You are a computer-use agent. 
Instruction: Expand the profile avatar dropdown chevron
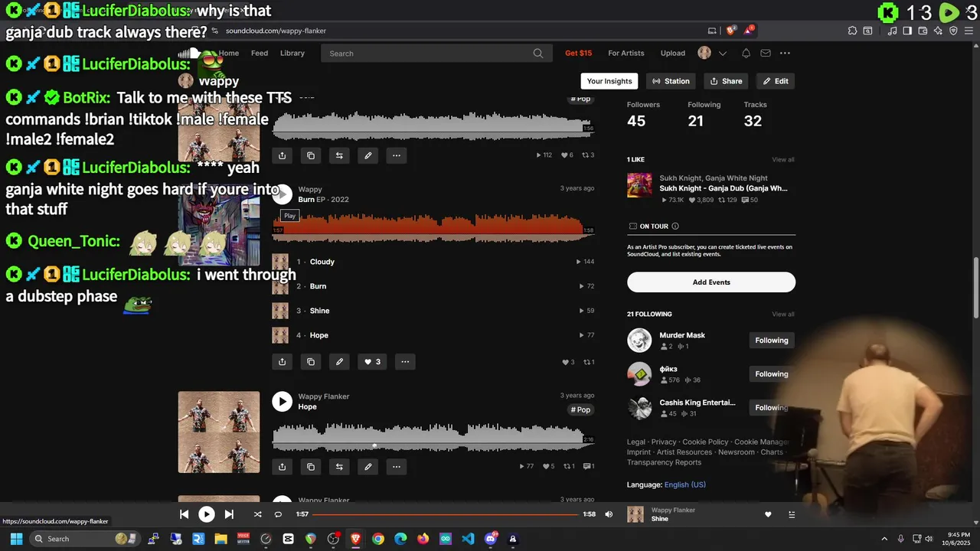click(722, 54)
